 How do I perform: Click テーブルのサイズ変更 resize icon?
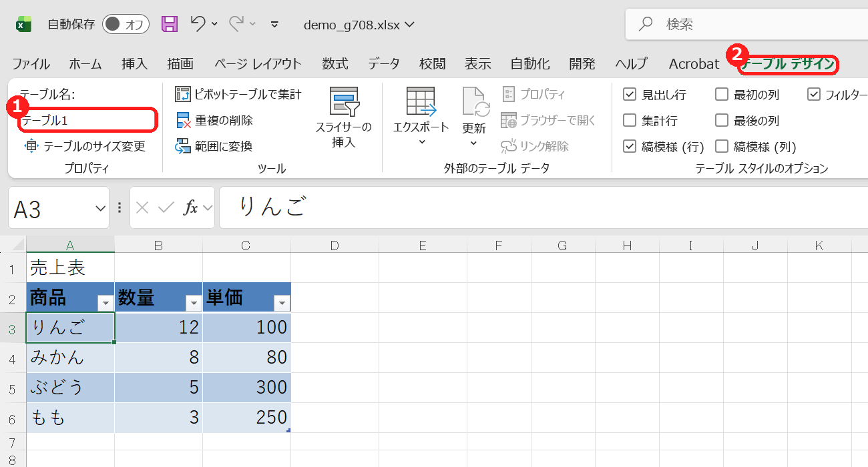click(x=31, y=146)
